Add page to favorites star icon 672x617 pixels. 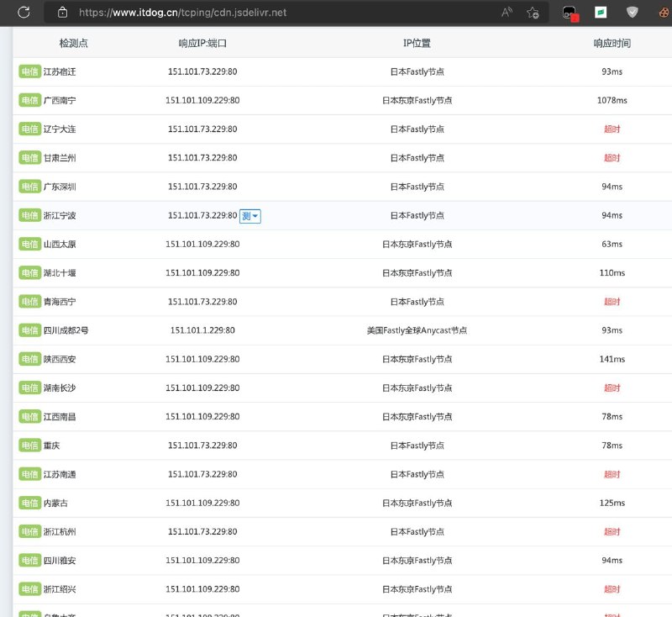[x=533, y=13]
